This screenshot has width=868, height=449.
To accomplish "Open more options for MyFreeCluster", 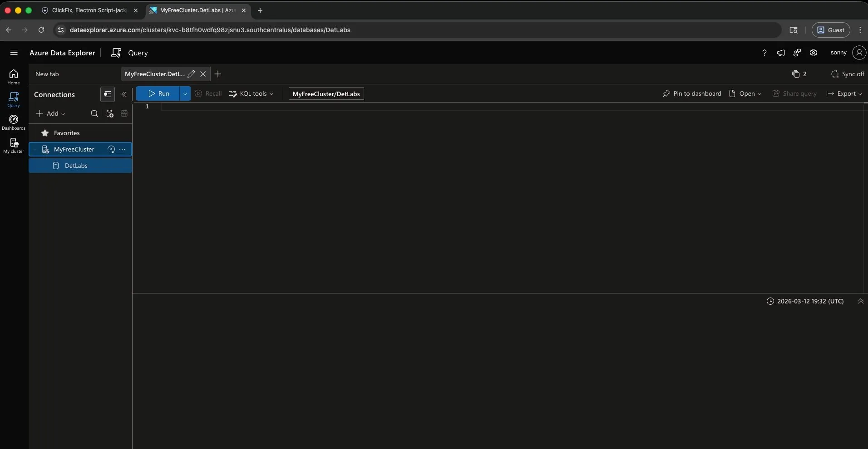I will [x=122, y=149].
